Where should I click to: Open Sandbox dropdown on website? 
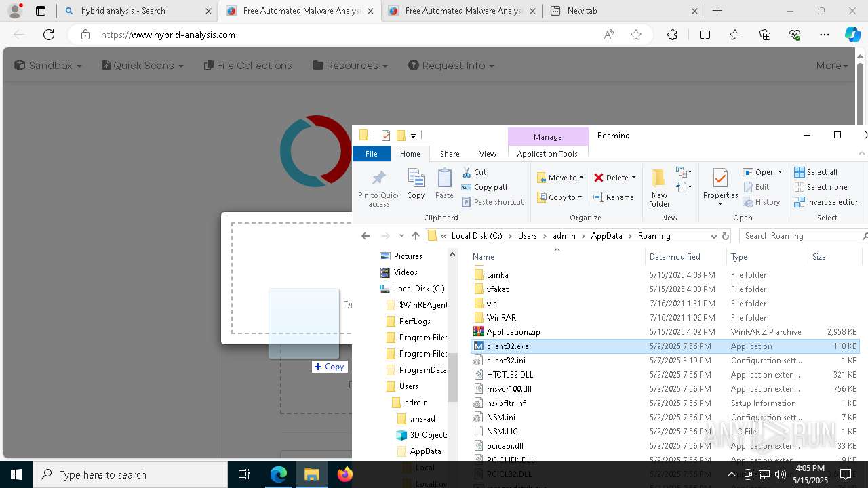(47, 66)
